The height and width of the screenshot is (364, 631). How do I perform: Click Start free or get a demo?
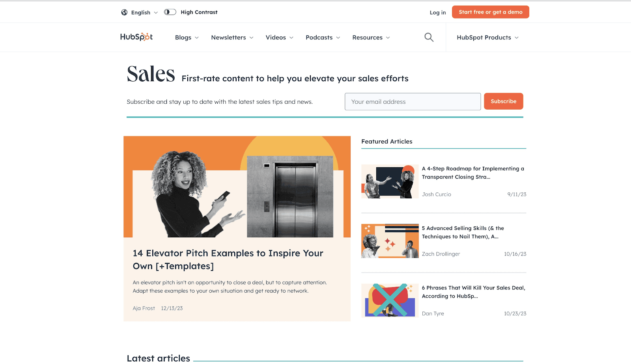click(491, 12)
